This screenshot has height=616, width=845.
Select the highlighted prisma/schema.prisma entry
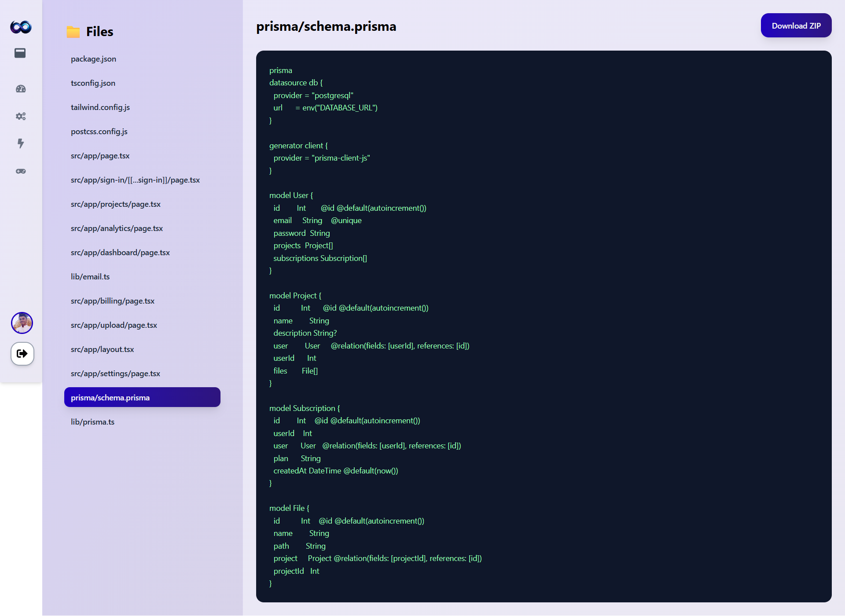click(x=142, y=397)
